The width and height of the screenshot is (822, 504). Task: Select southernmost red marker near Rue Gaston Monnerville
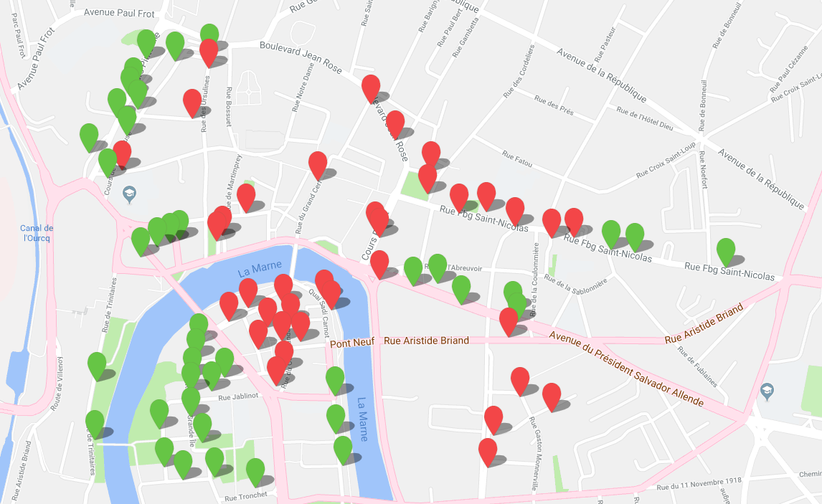point(488,451)
